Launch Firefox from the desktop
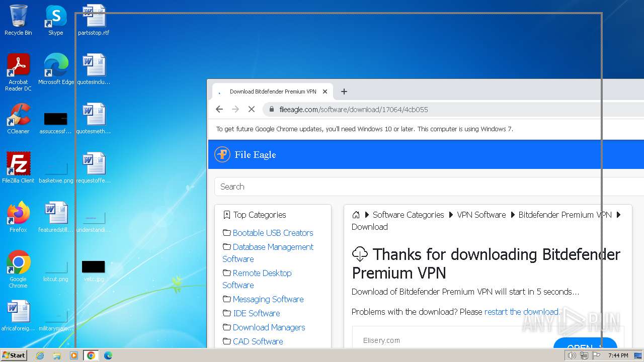The width and height of the screenshot is (644, 362). pos(18,217)
